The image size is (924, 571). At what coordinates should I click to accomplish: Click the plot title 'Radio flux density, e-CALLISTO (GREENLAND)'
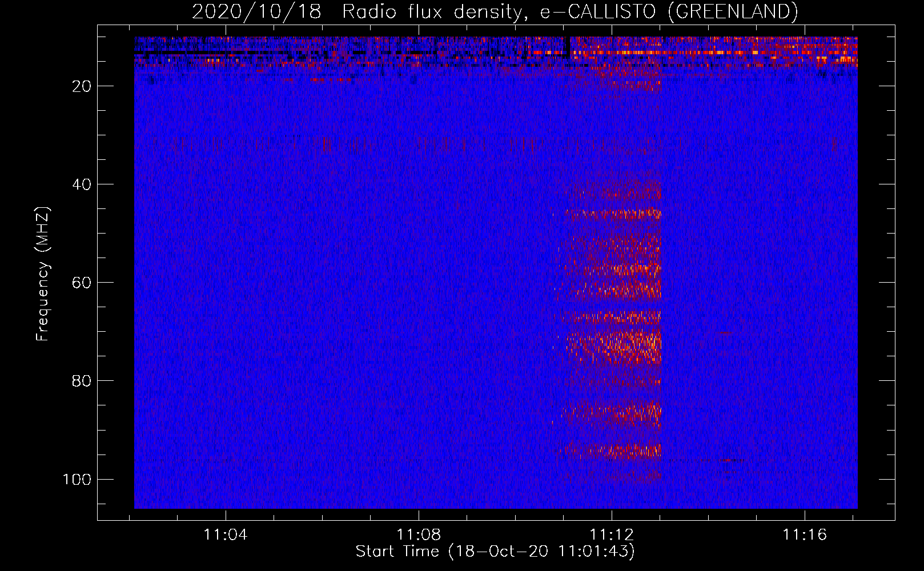(569, 11)
